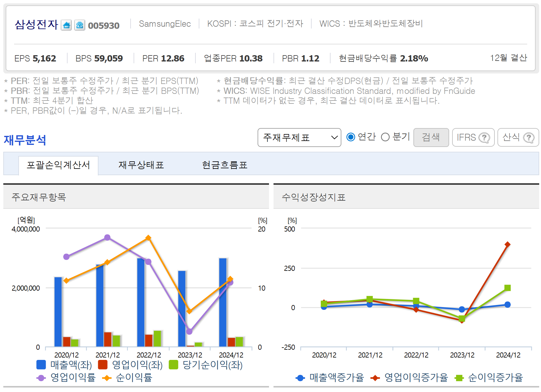The image size is (541, 392).
Task: Click the 현금배당수익률 2.18% value
Action: pos(383,58)
